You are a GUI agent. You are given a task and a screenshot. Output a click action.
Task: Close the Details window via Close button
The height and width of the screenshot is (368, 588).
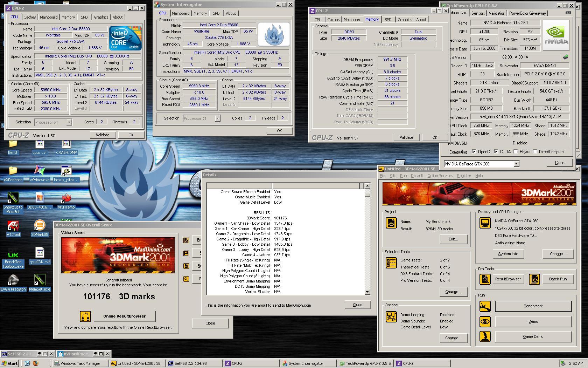click(x=357, y=305)
